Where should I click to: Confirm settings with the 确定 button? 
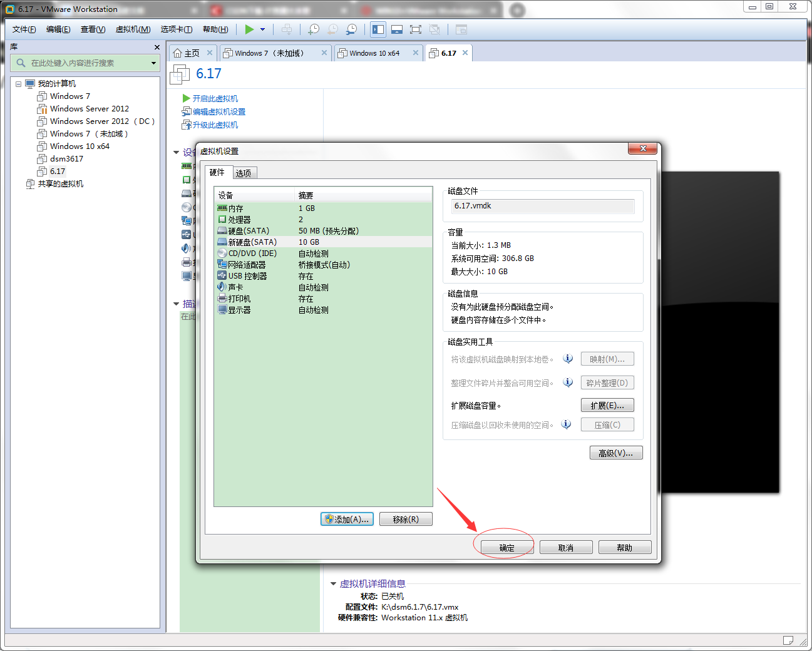point(507,548)
